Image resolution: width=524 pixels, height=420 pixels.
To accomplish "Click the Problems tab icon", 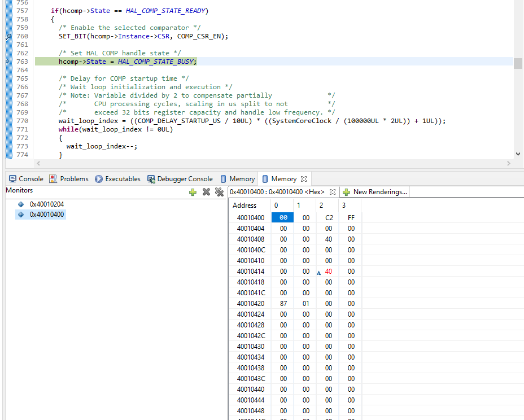I will [53, 179].
